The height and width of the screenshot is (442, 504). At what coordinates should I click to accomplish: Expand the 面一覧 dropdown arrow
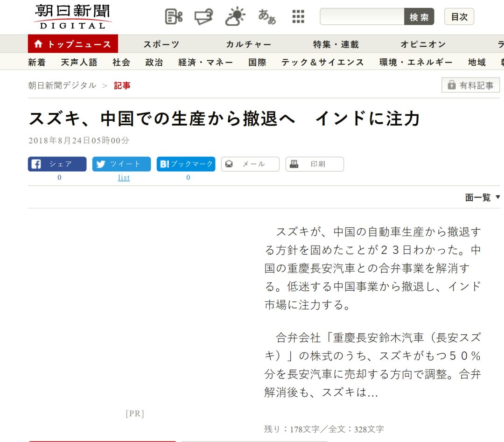coord(497,197)
